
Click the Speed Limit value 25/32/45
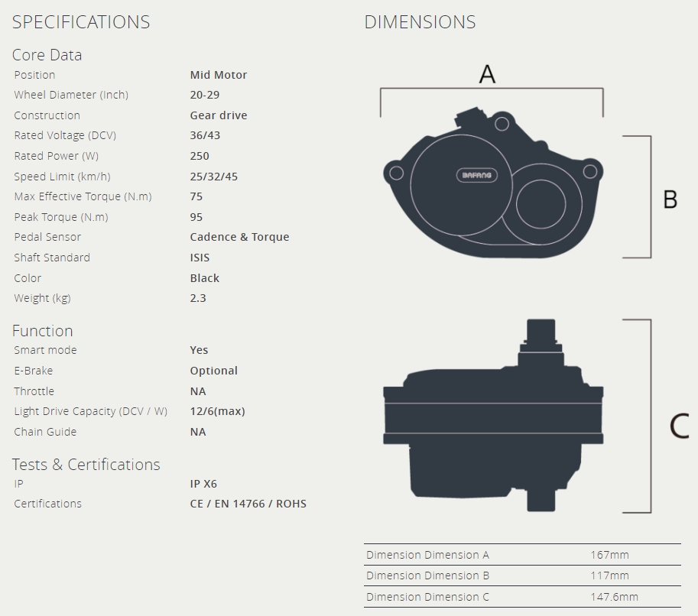coord(214,177)
